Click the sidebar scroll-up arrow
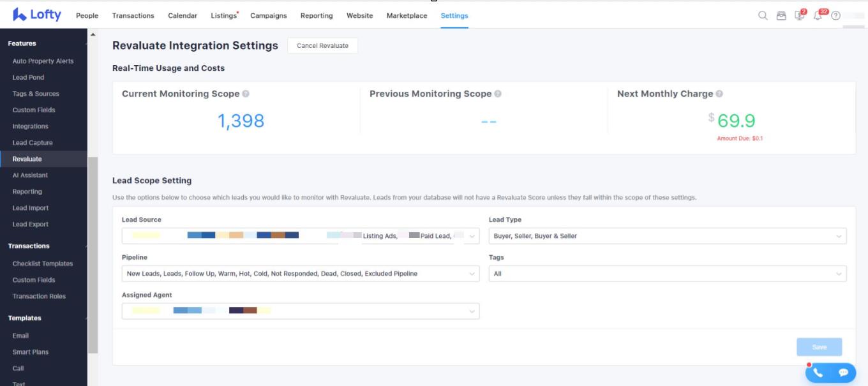868x386 pixels. pyautogui.click(x=93, y=34)
